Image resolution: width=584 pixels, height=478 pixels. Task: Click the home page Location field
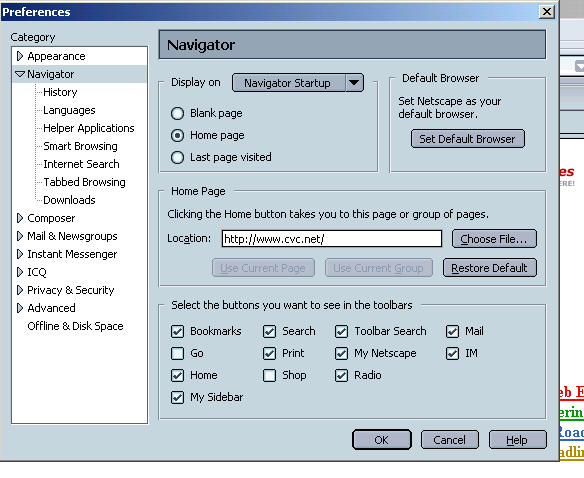pyautogui.click(x=332, y=238)
